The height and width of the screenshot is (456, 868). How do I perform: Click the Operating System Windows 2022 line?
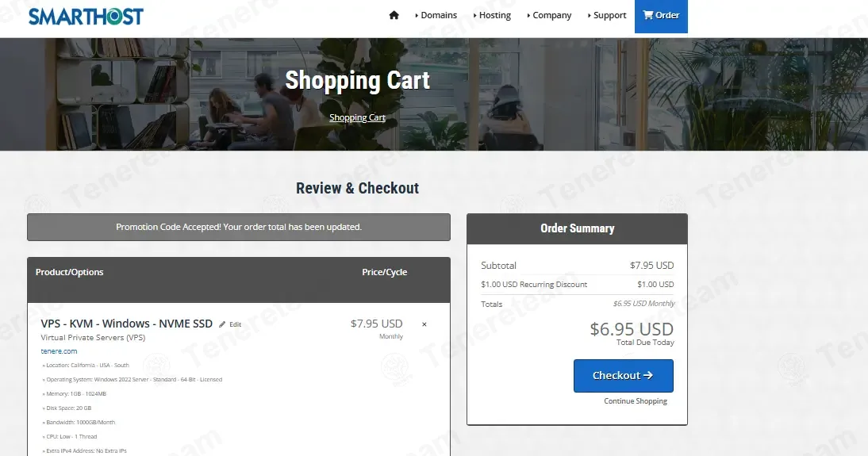click(133, 380)
